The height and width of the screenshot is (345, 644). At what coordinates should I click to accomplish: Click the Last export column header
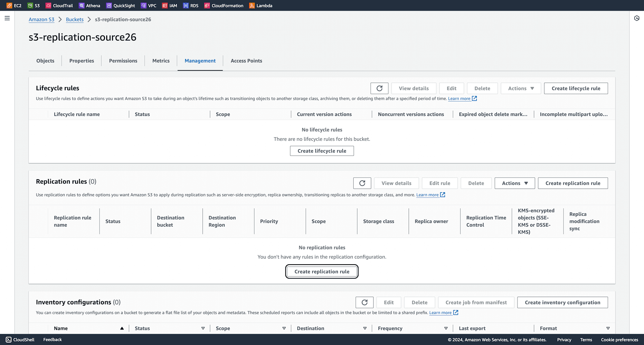[x=472, y=328]
